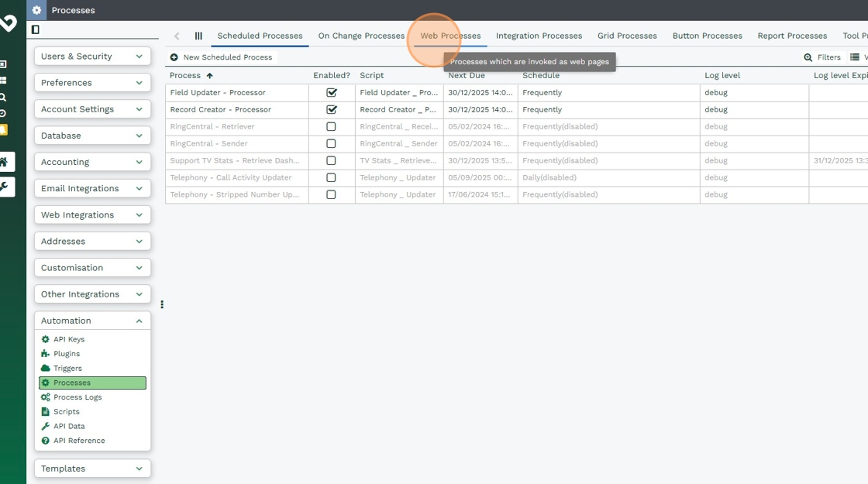Enable the RingCentral - Retriever checkbox

pyautogui.click(x=331, y=127)
